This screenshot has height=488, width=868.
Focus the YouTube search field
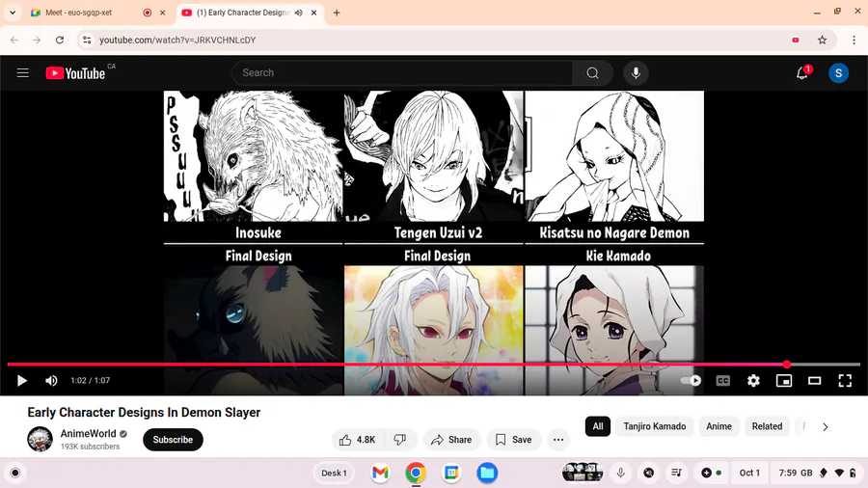(x=402, y=73)
